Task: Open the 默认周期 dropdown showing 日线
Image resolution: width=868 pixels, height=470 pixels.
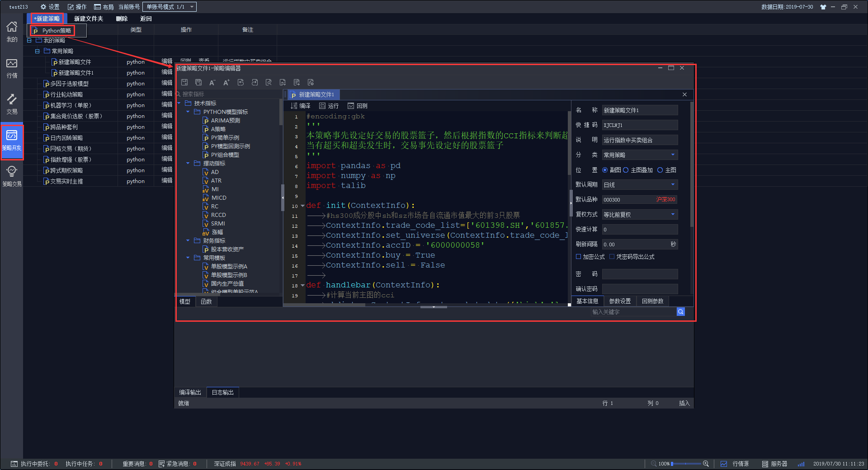Action: (640, 185)
